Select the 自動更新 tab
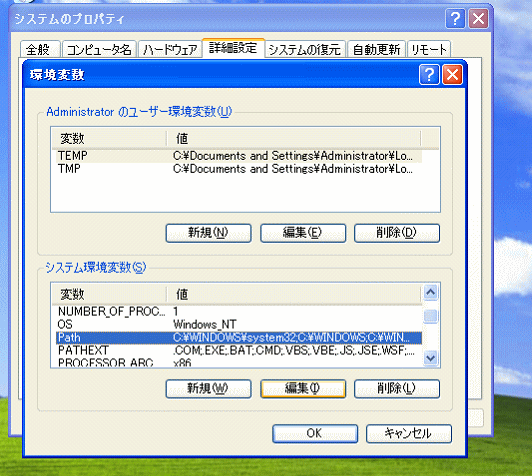 [x=376, y=50]
